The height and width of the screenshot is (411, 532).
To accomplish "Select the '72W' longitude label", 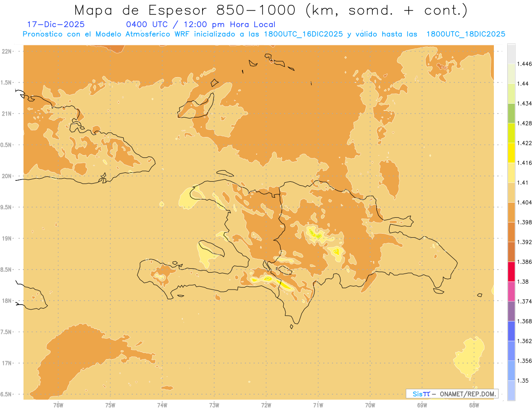I will [x=266, y=405].
